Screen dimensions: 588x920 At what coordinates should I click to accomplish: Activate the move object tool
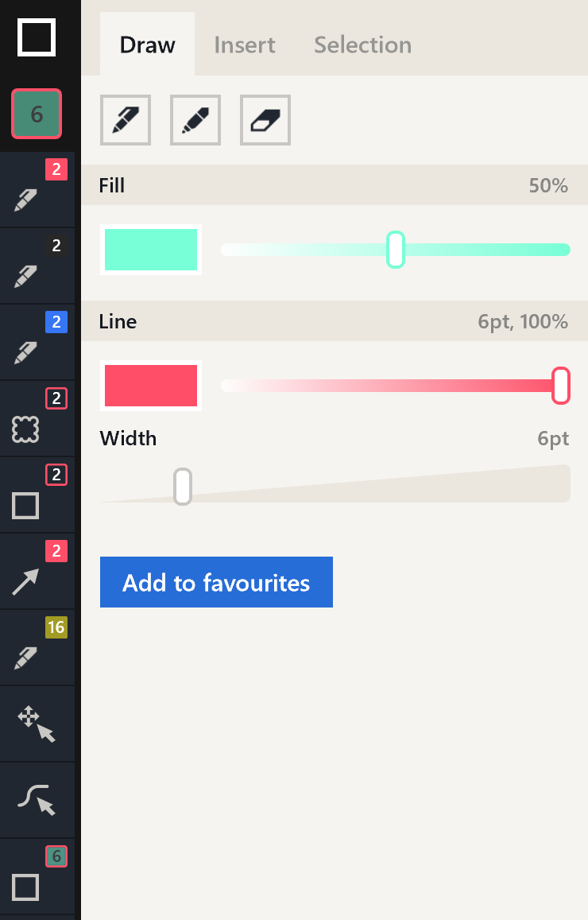[x=37, y=724]
